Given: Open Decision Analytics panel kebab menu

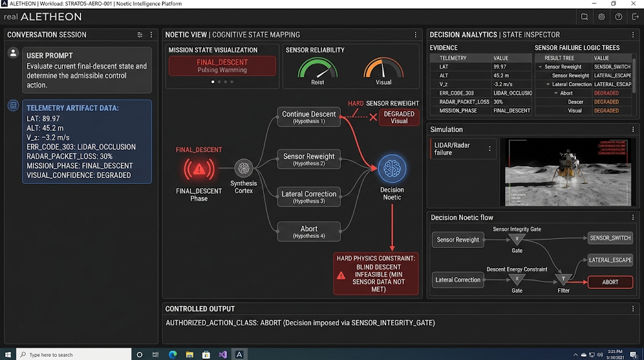Looking at the screenshot, I should click(x=633, y=35).
